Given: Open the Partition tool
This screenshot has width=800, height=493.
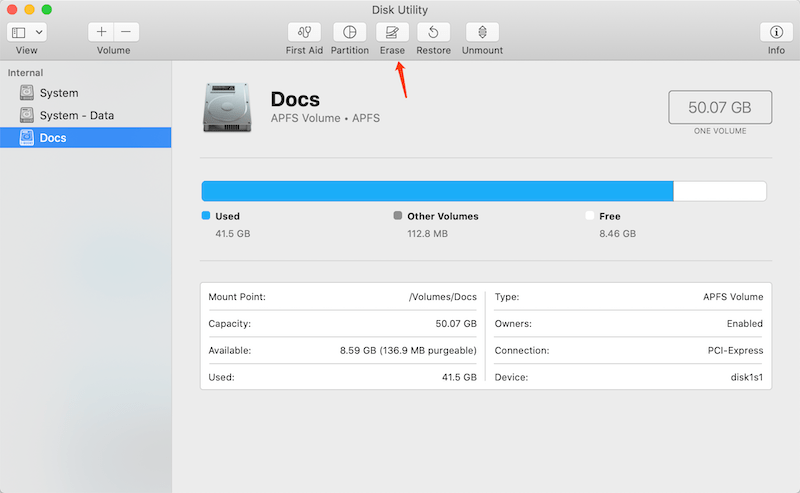Looking at the screenshot, I should click(349, 32).
